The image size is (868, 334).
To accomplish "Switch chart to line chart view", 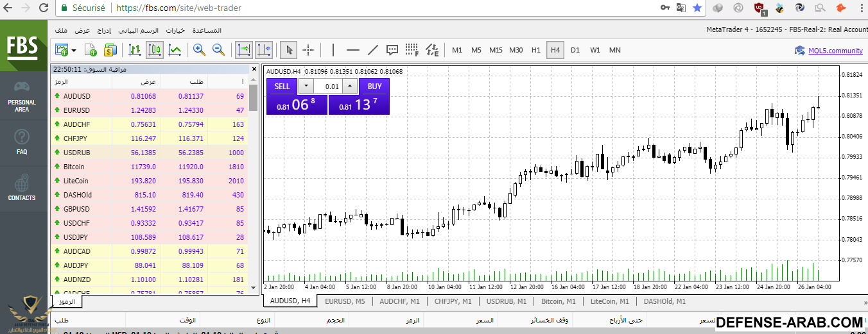I will pos(175,50).
